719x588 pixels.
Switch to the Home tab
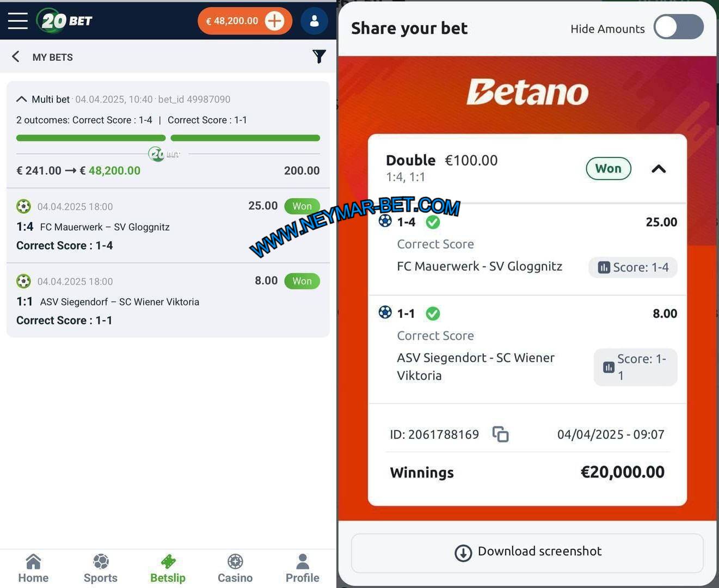[33, 569]
